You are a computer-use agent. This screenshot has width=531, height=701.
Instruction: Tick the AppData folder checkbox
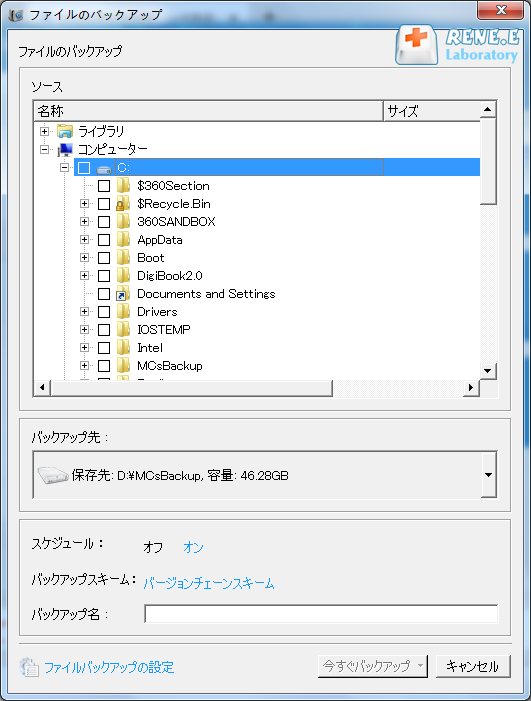[x=104, y=240]
